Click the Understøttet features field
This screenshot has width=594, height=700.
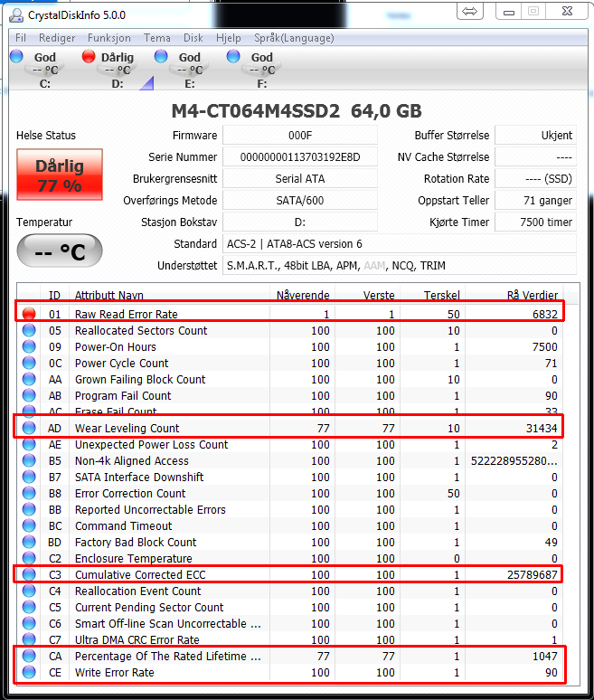(400, 266)
